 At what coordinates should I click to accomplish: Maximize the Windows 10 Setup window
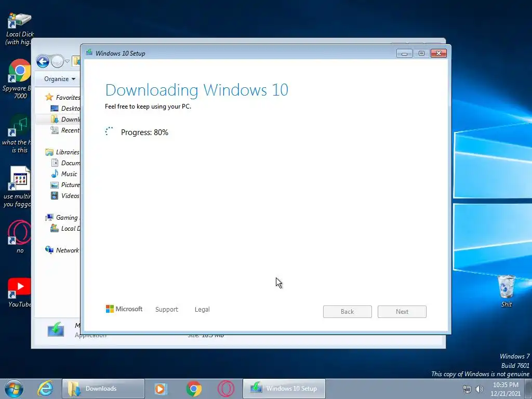click(x=421, y=54)
